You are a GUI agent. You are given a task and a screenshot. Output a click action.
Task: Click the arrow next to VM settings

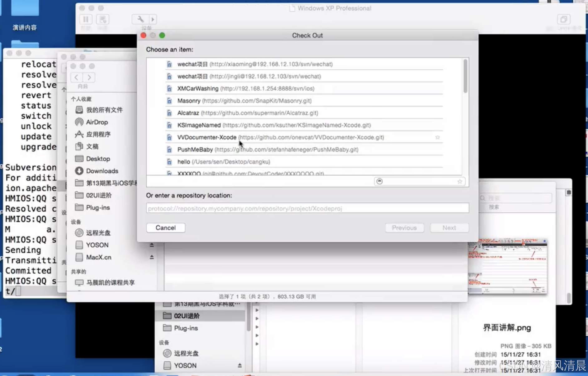[x=153, y=19]
